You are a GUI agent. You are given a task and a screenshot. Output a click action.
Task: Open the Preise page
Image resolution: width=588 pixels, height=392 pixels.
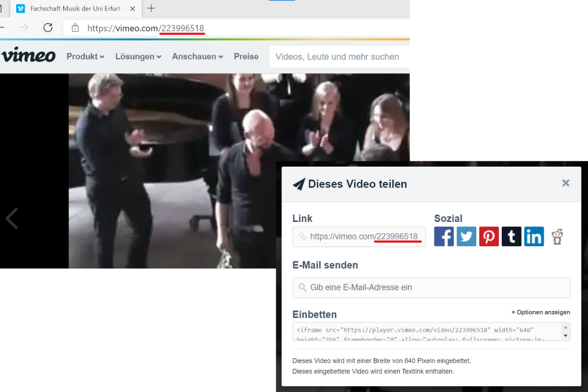pos(246,57)
